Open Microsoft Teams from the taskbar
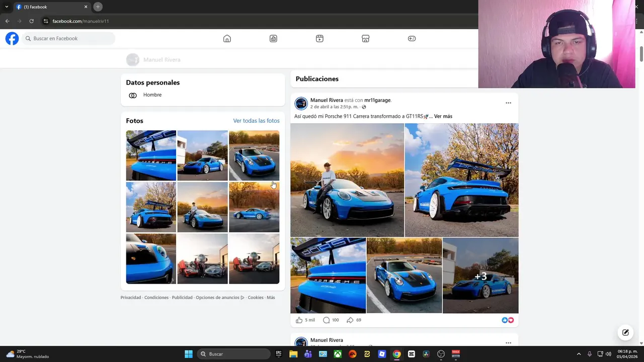This screenshot has height=362, width=644. [308, 354]
